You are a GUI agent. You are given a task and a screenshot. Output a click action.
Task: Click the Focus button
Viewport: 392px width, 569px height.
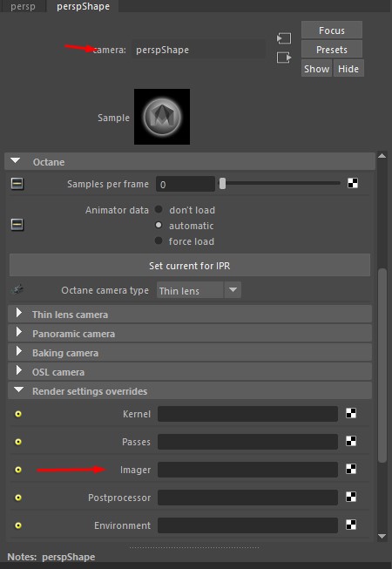331,30
